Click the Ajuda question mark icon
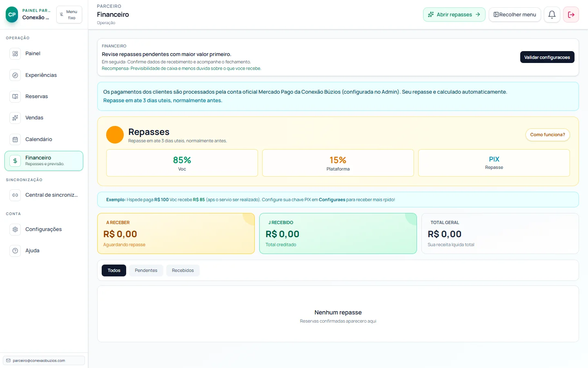The height and width of the screenshot is (368, 588). pyautogui.click(x=15, y=251)
